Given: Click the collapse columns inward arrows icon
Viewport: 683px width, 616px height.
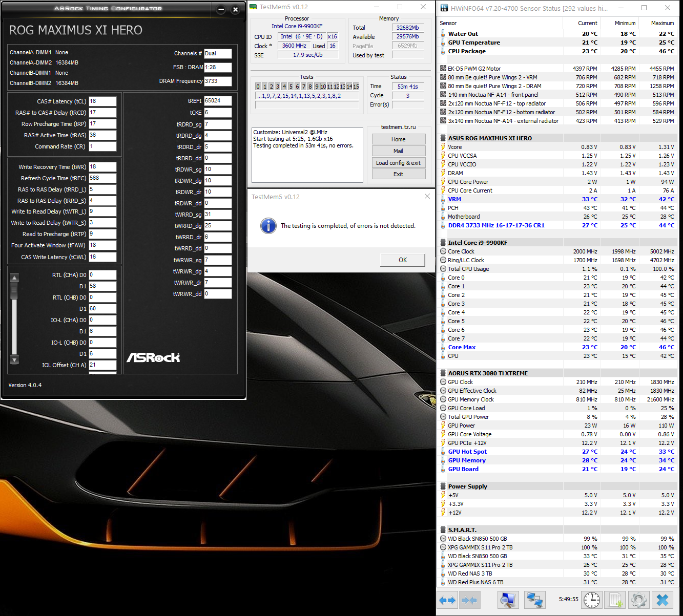Looking at the screenshot, I should 469,600.
